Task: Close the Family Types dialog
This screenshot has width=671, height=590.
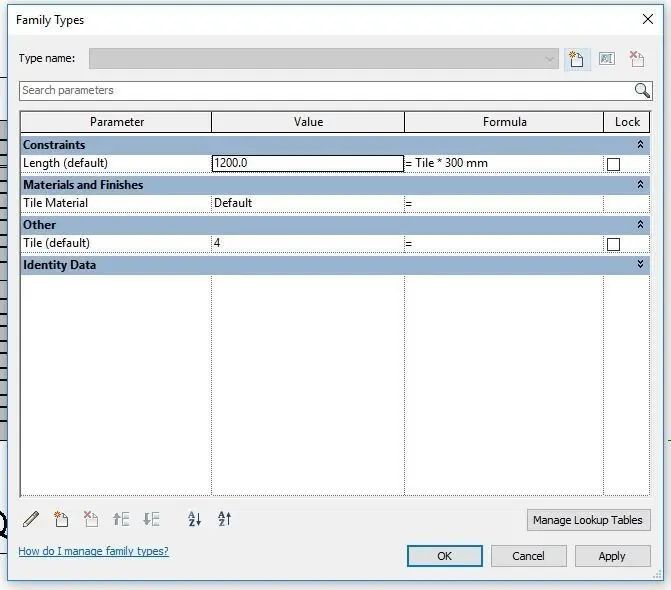Action: click(647, 19)
